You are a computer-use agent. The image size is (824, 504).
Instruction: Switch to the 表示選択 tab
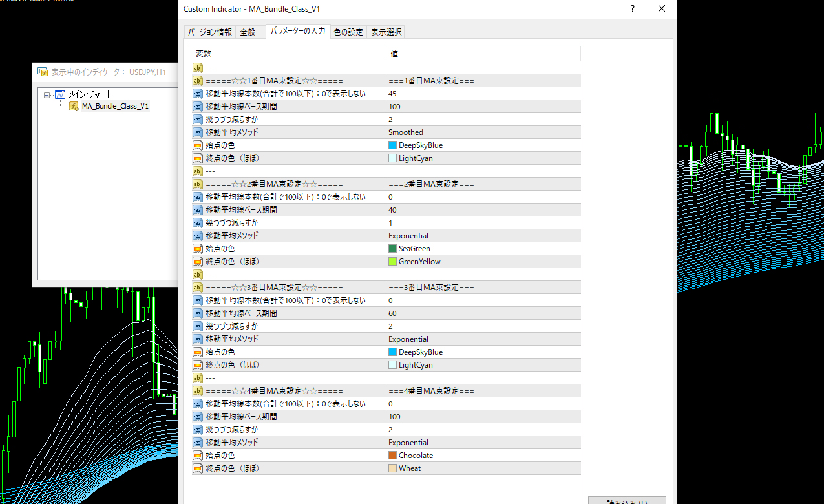(386, 32)
